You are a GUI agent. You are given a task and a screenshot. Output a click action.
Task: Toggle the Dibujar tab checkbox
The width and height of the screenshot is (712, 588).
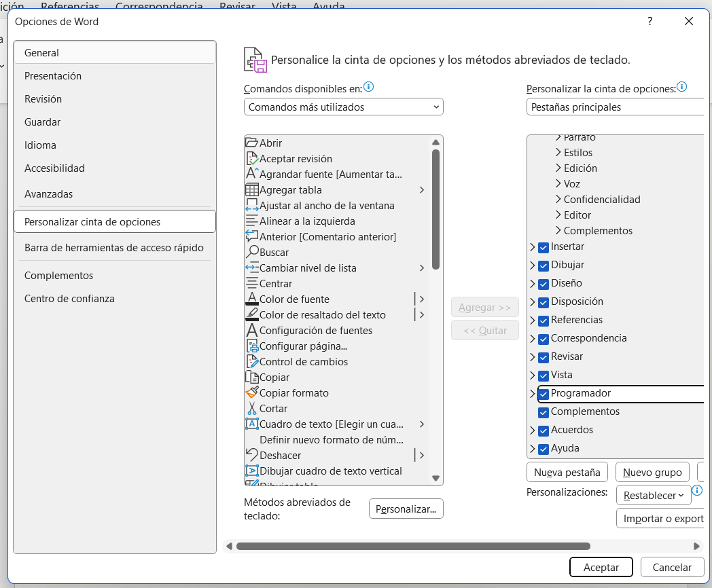pos(544,265)
